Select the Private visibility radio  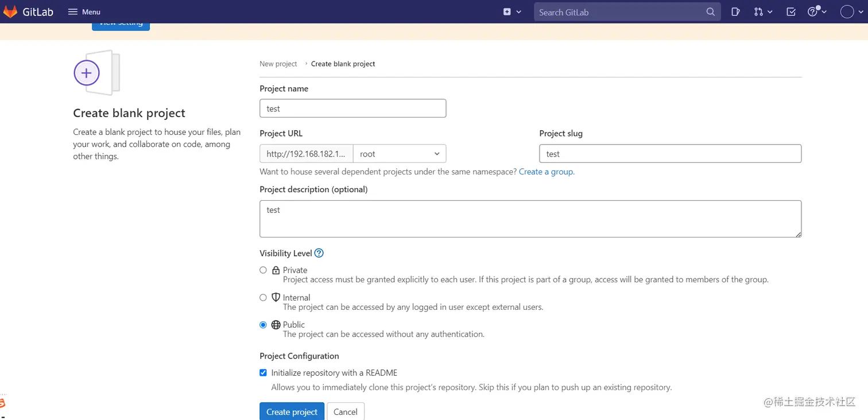coord(263,270)
